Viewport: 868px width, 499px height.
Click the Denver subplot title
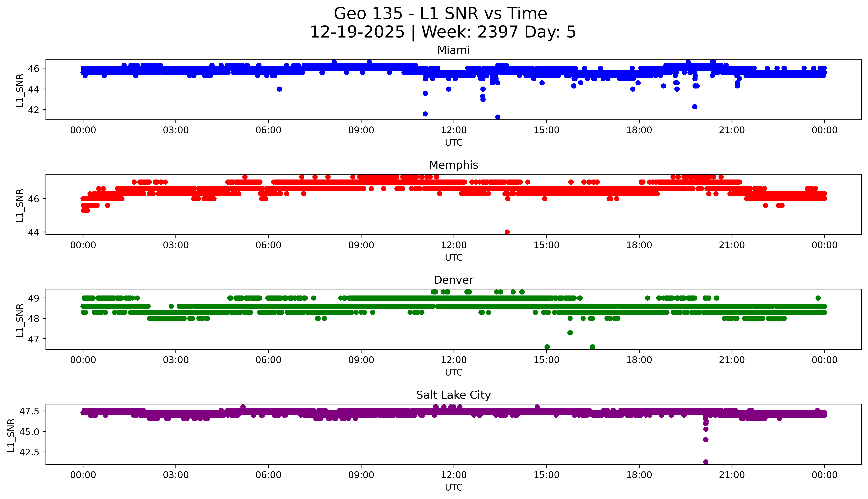click(453, 280)
